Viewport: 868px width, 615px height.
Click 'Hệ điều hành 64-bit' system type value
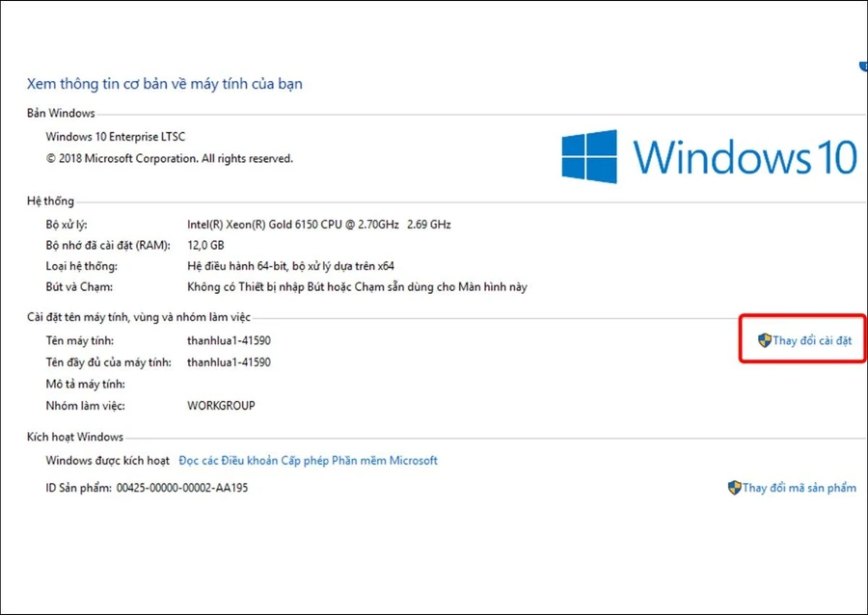(290, 266)
